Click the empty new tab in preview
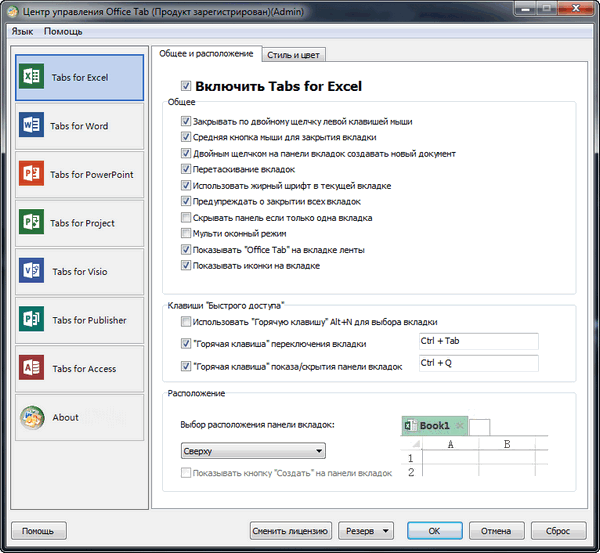This screenshot has height=553, width=600. pyautogui.click(x=479, y=427)
